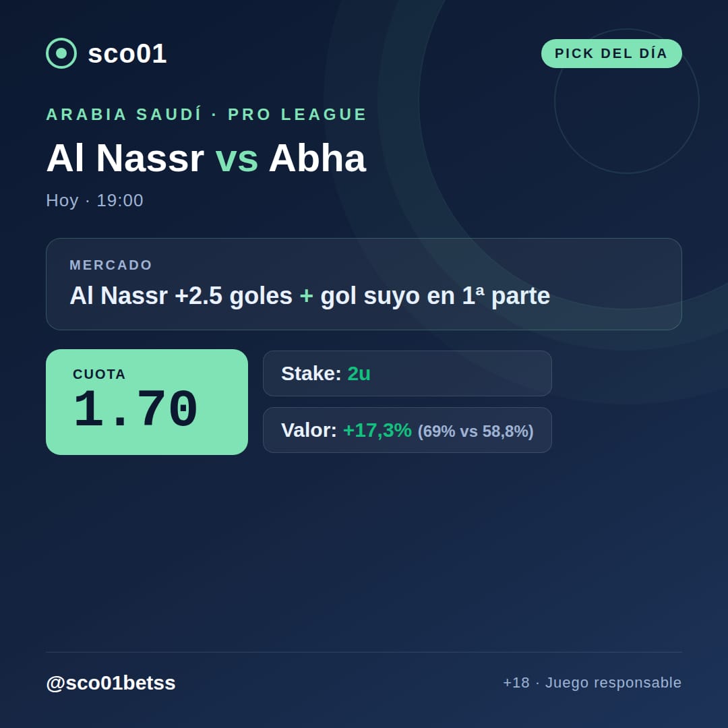Viewport: 728px width, 728px height.
Task: Click the MERCADO section label
Action: pyautogui.click(x=111, y=265)
